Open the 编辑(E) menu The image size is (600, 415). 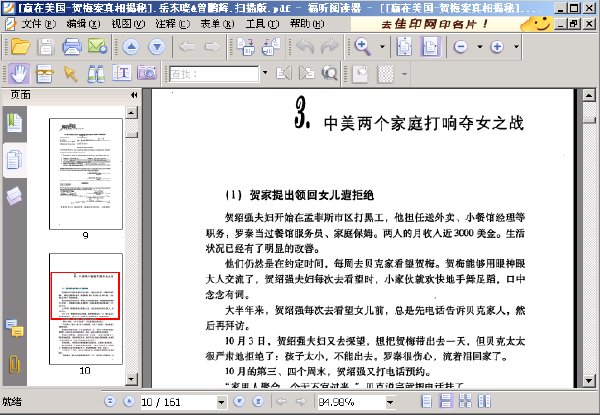(x=83, y=24)
